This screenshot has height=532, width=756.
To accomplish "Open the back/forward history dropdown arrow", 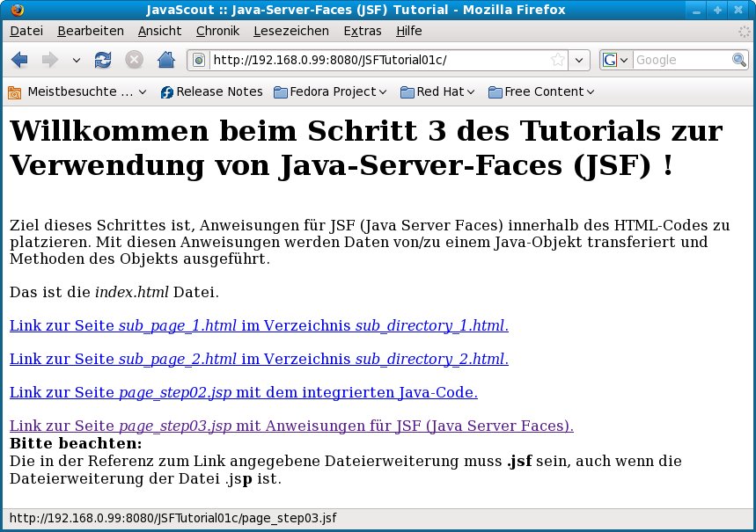I will pos(76,60).
